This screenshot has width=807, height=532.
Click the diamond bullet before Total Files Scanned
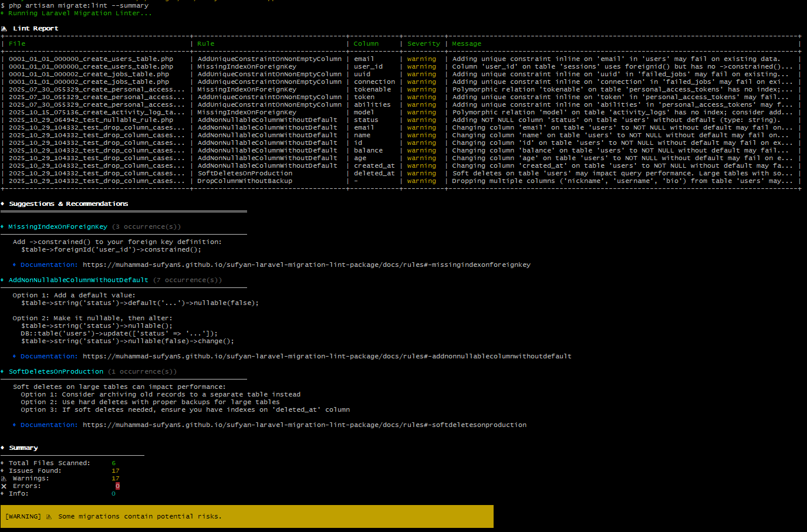(3, 463)
